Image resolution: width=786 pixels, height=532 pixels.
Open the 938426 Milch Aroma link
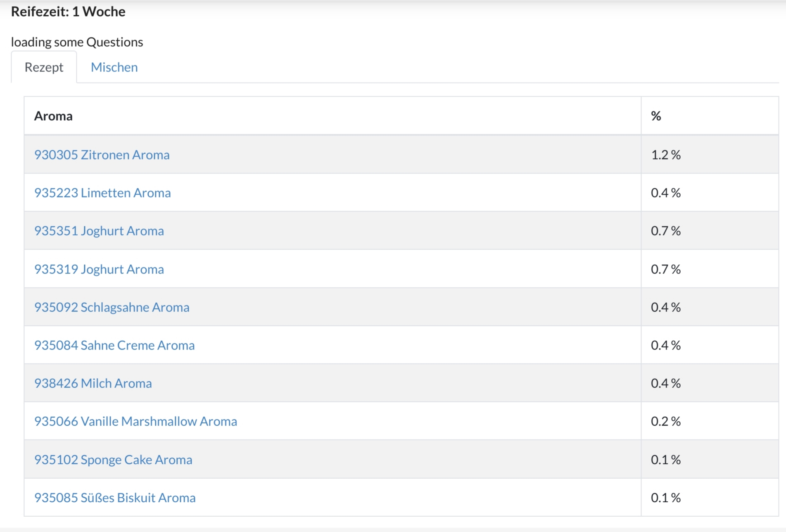(93, 383)
